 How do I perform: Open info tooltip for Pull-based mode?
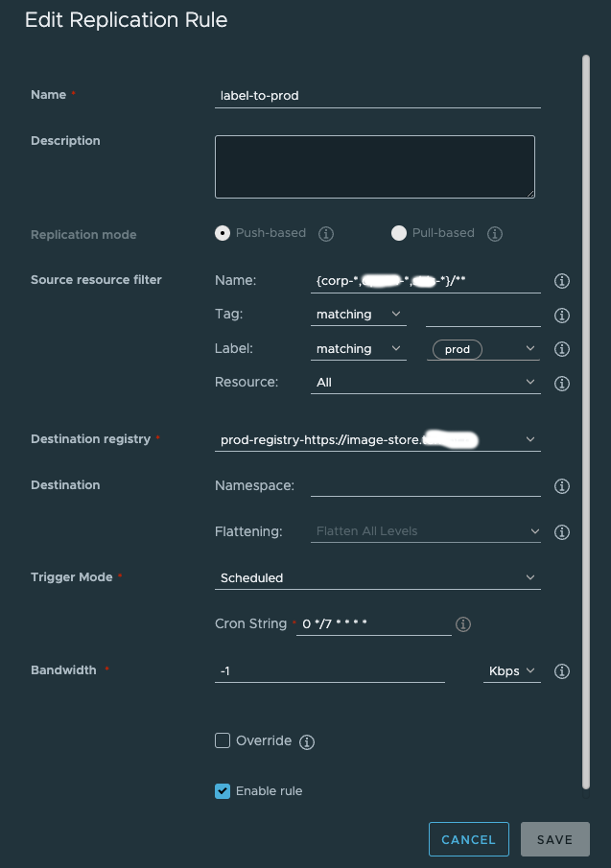coord(495,234)
